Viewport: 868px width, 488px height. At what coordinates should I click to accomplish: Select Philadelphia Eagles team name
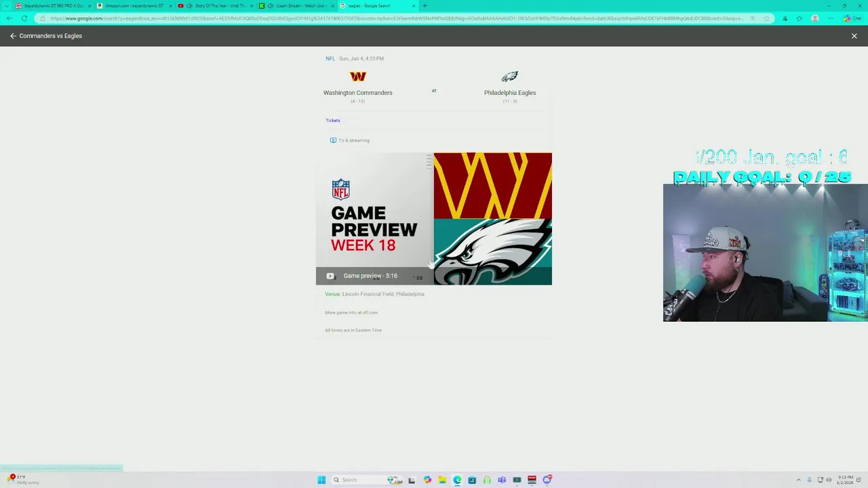[x=510, y=93]
